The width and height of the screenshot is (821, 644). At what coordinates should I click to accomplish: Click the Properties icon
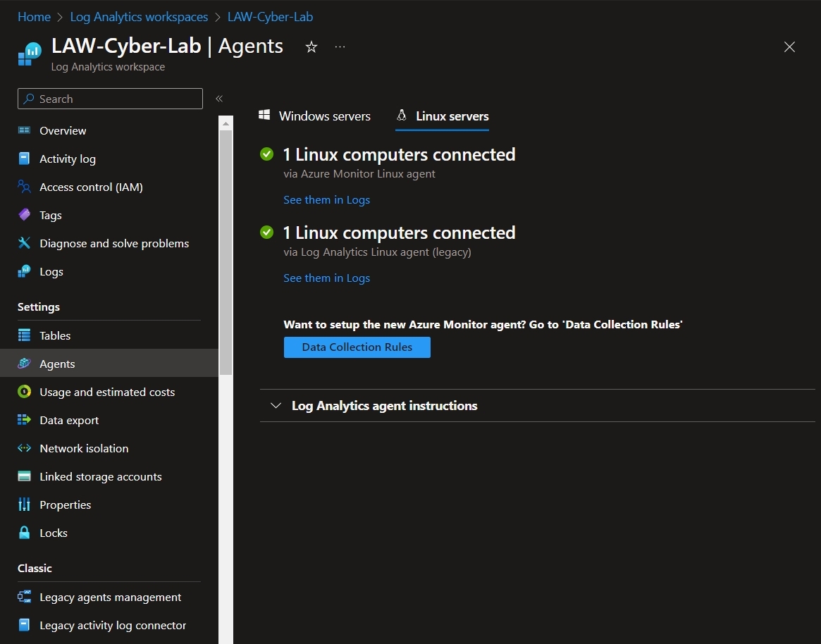tap(24, 504)
